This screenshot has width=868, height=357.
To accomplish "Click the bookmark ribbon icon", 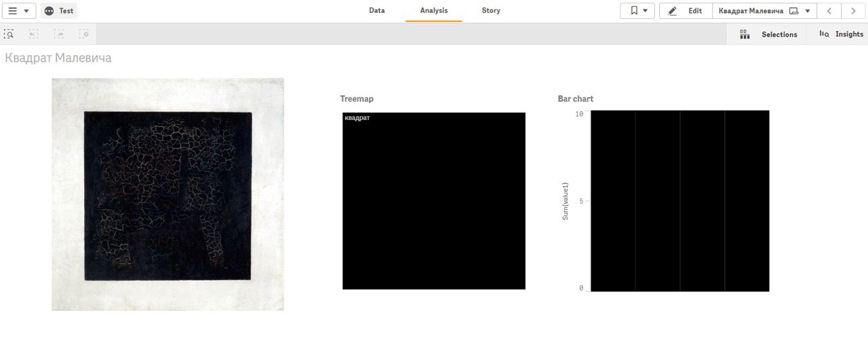I will click(x=633, y=11).
